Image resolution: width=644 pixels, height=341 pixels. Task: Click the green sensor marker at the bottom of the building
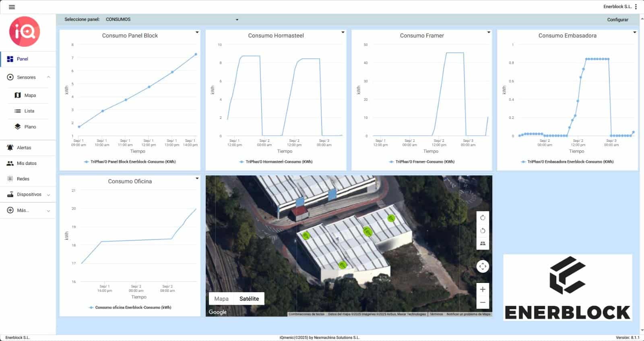[x=342, y=265]
